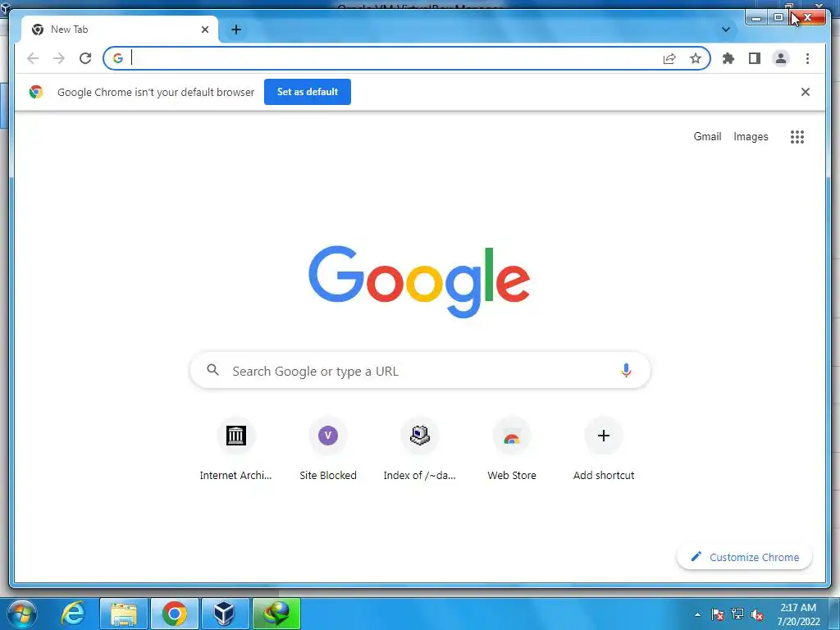Start voice search with microphone icon
The height and width of the screenshot is (630, 840).
[x=626, y=370]
